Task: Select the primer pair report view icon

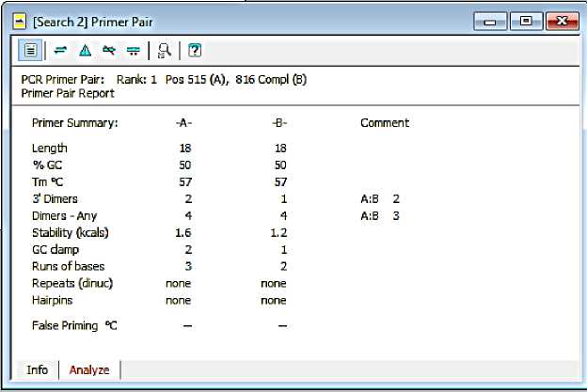Action: click(x=28, y=50)
